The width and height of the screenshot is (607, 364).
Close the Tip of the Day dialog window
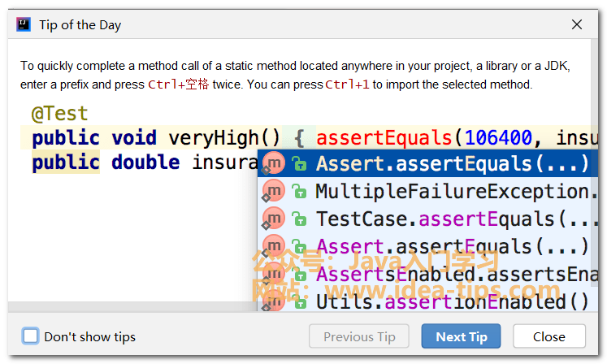(577, 24)
